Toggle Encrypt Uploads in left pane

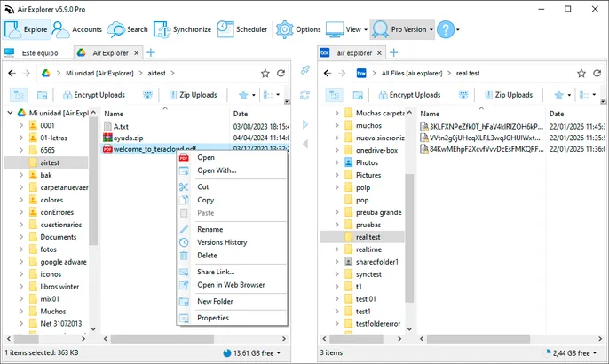point(94,95)
